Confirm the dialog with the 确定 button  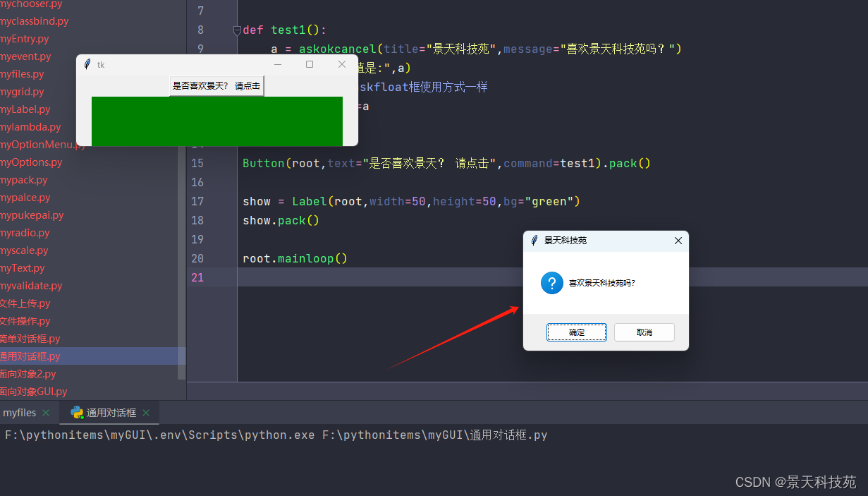[x=577, y=332]
